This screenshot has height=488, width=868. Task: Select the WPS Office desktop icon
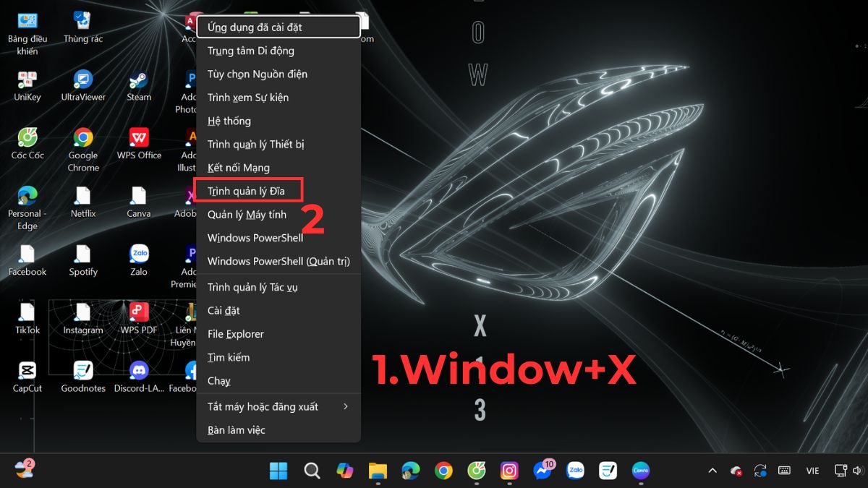coord(139,144)
